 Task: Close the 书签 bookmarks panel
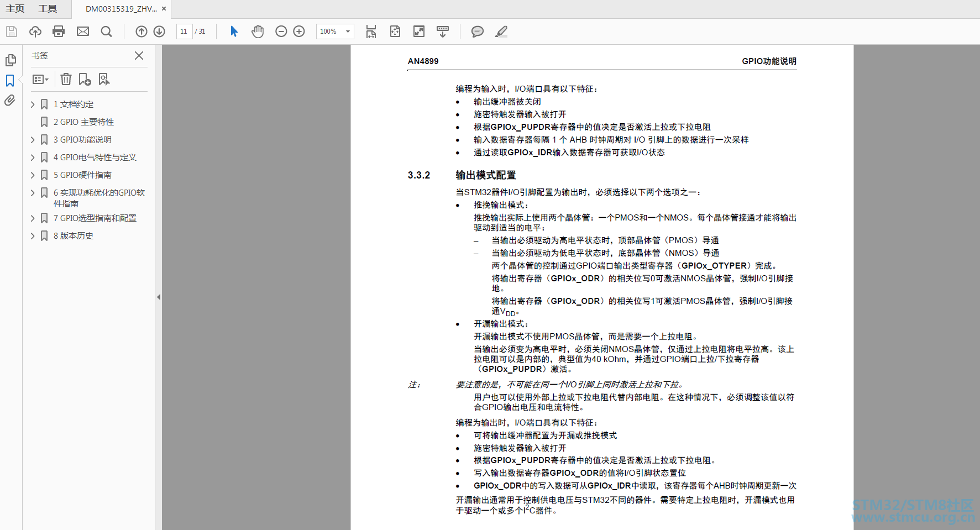pos(139,56)
